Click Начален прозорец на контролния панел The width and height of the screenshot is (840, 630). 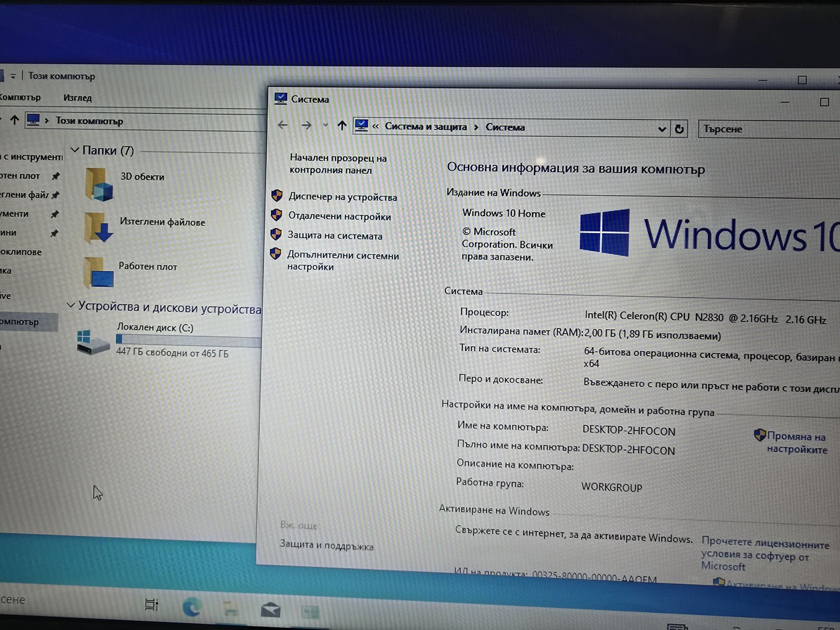coord(338,164)
